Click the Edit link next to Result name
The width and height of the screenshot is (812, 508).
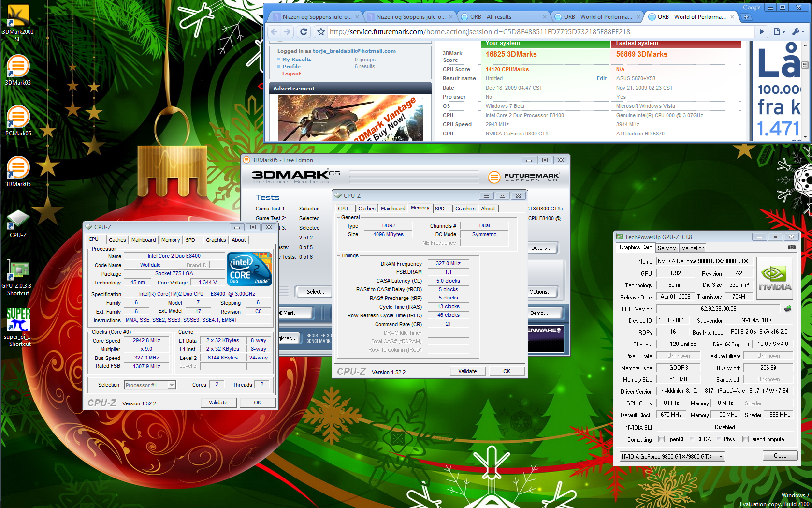tap(602, 78)
